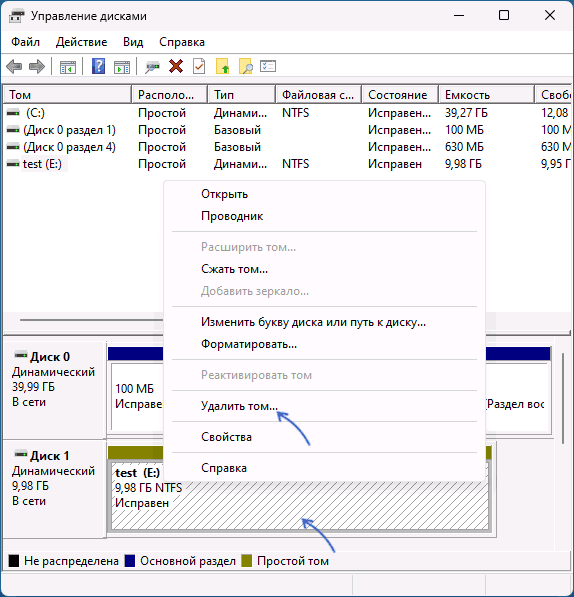This screenshot has width=574, height=597.
Task: Click the properties checkmark page icon
Action: point(199,66)
